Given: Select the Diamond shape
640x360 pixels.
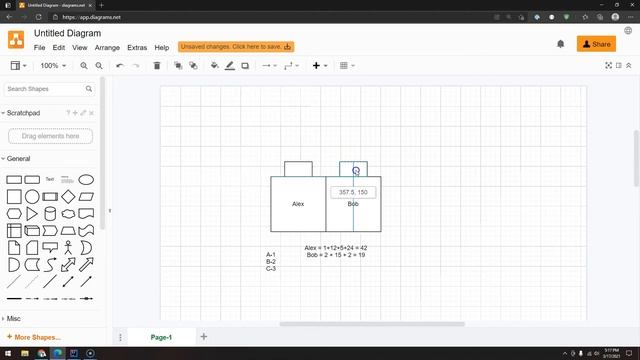Looking at the screenshot, I should click(68, 197).
